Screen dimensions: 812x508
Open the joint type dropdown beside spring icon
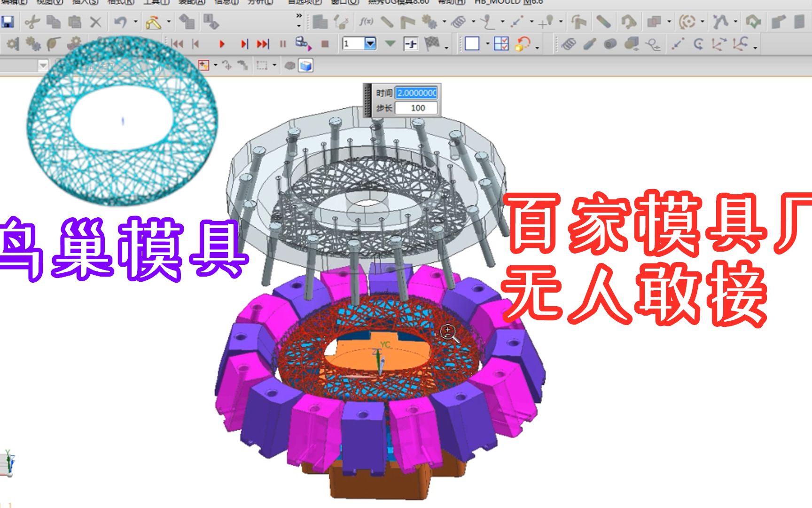point(473,21)
